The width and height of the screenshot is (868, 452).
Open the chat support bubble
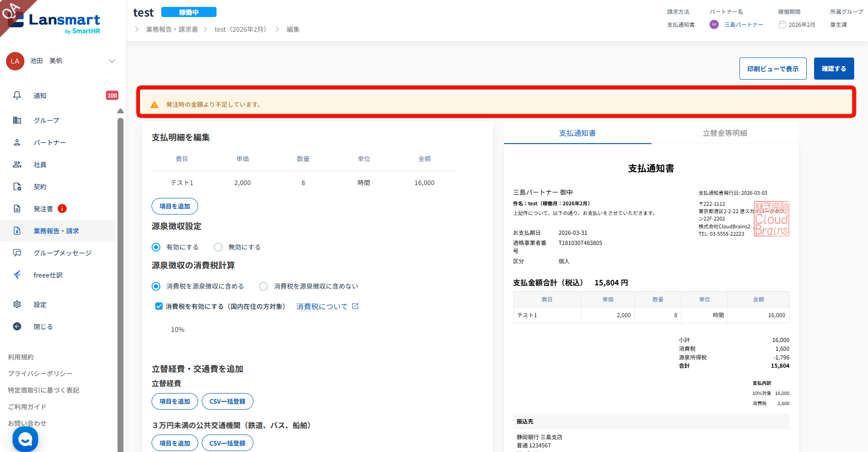pos(25,439)
